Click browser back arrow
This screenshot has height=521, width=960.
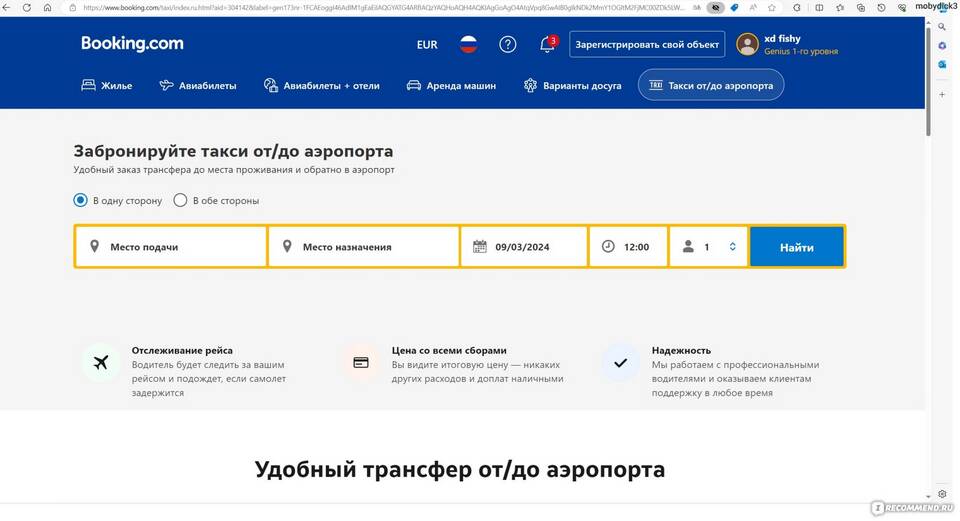click(7, 8)
